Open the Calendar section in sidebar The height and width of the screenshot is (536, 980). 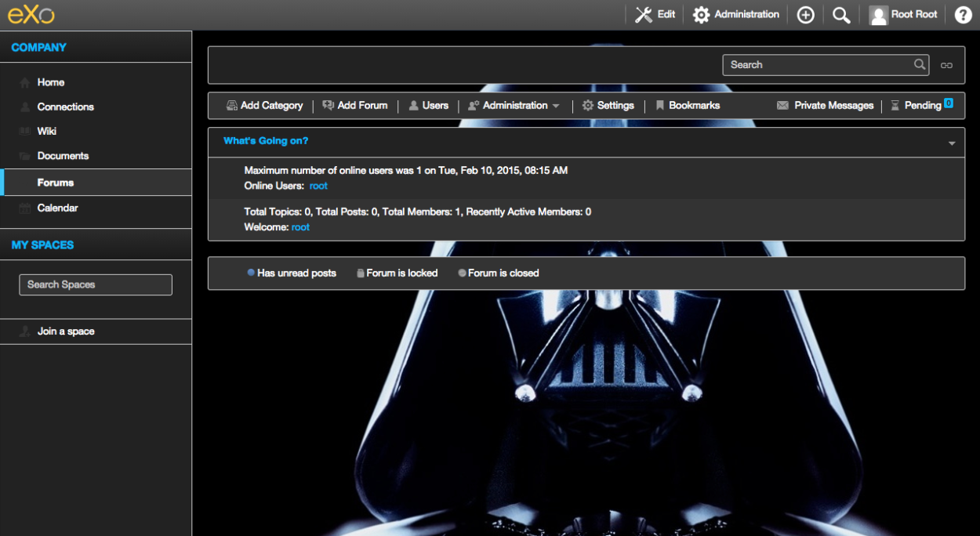(x=57, y=207)
